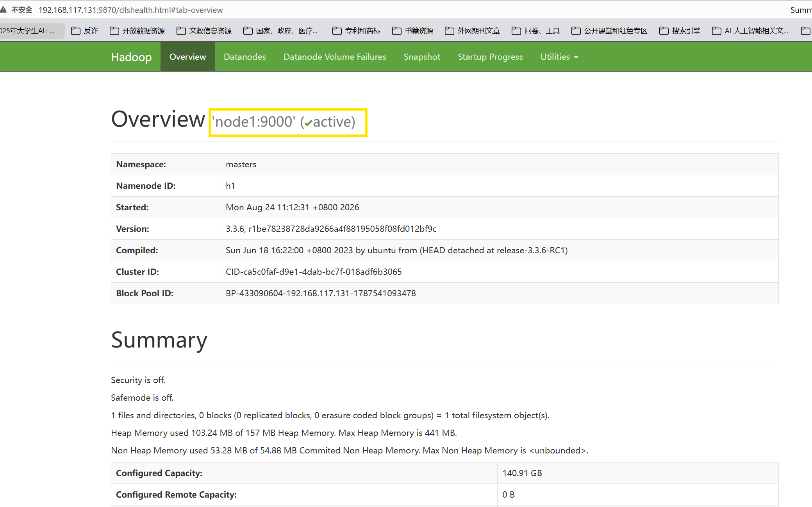The image size is (812, 507).
Task: Click the Hadoop brand link
Action: click(131, 57)
